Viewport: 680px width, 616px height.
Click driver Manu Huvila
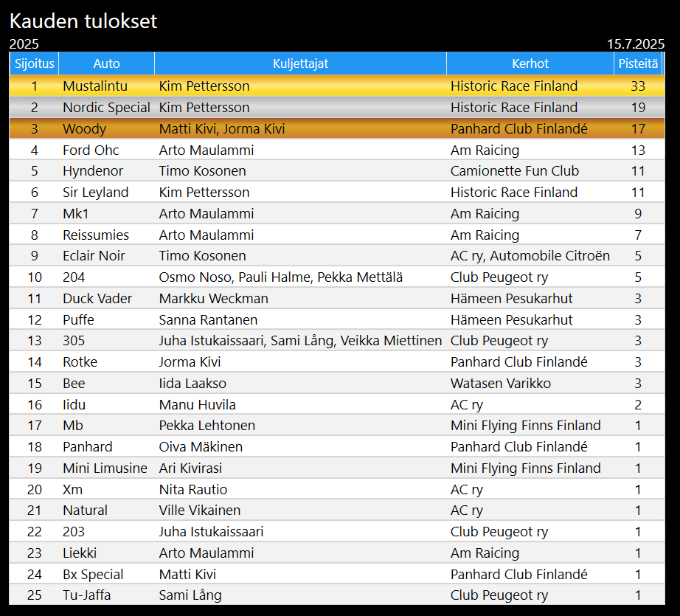(198, 404)
